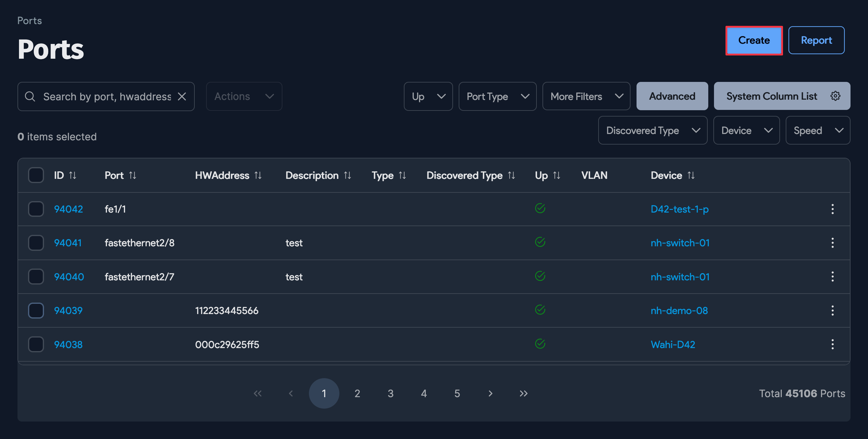
Task: Select the checkbox for port fastethernet2/7
Action: point(36,276)
